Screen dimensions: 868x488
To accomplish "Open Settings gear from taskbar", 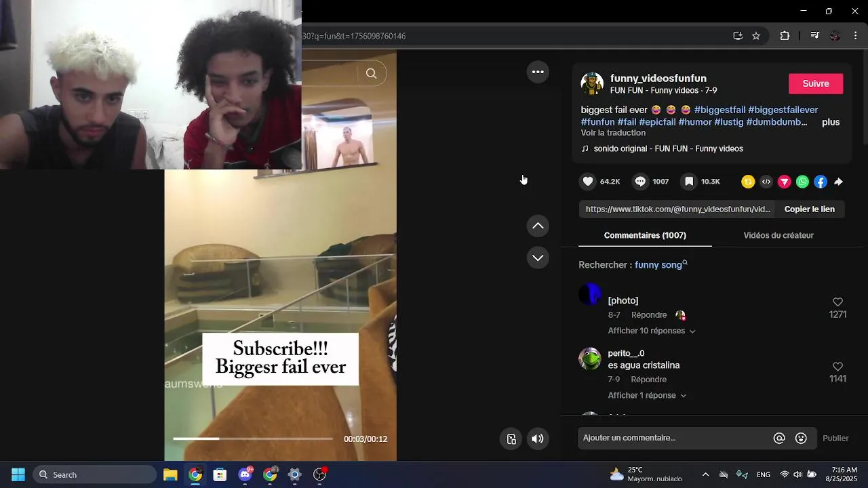I will pyautogui.click(x=295, y=474).
